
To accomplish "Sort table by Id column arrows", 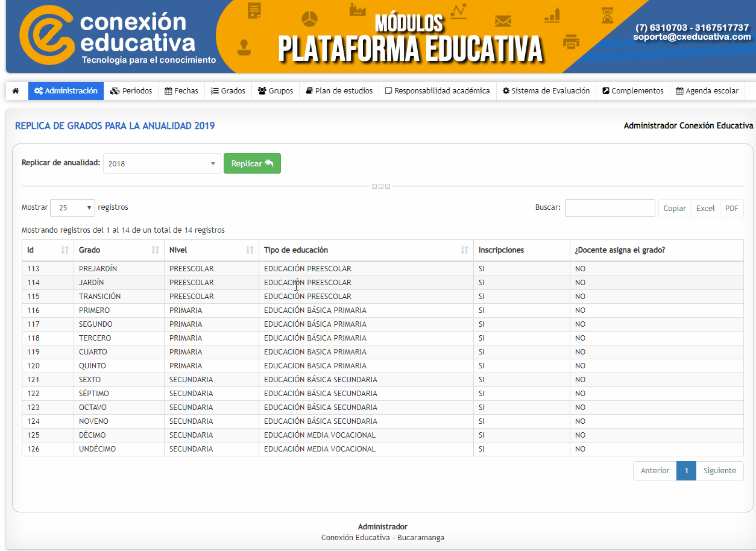I will (x=65, y=250).
